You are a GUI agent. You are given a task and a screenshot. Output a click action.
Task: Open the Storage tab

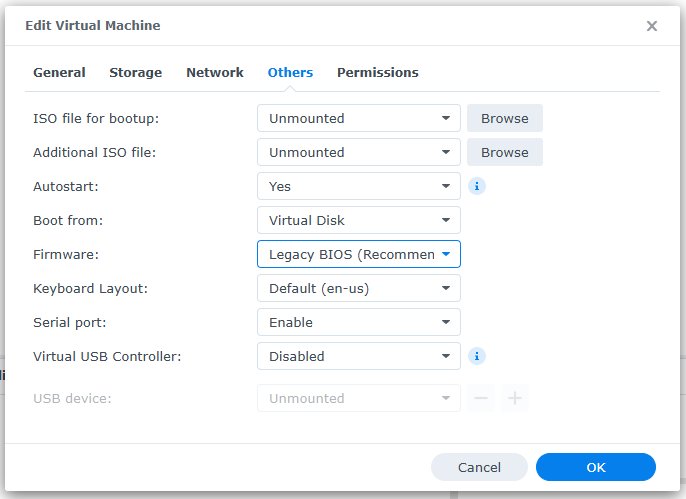coord(135,72)
